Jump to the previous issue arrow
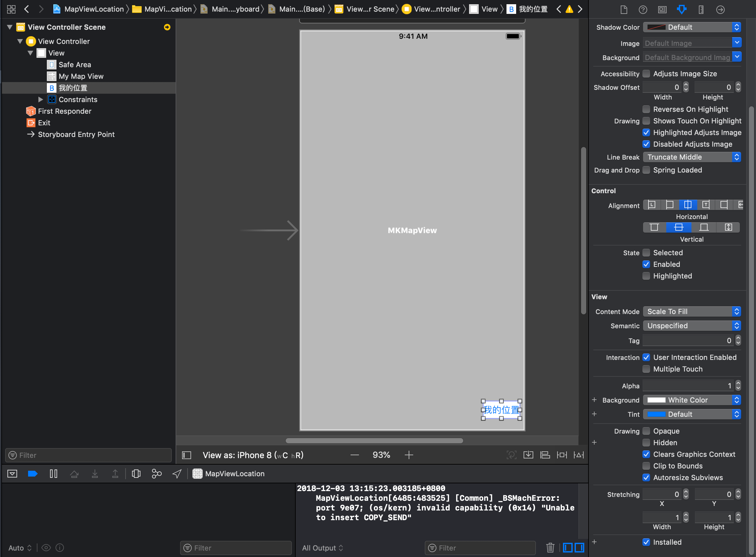 click(x=558, y=9)
